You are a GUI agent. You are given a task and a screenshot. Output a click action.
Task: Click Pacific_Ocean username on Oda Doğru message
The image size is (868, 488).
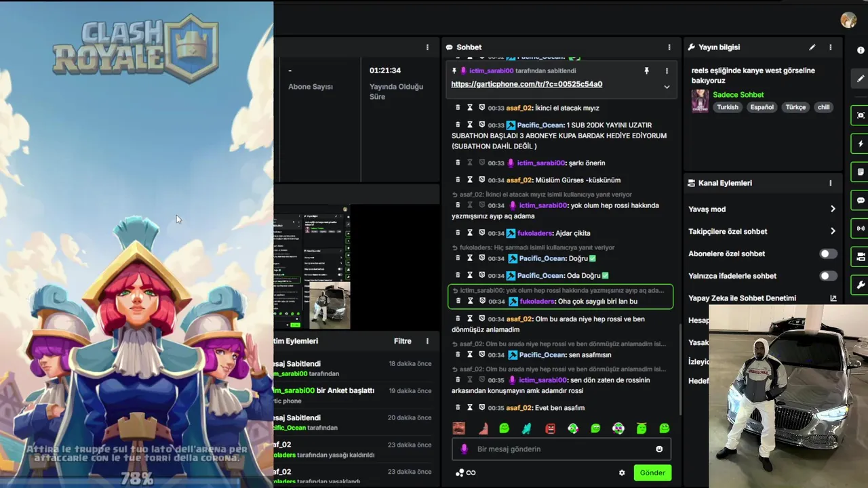click(540, 276)
